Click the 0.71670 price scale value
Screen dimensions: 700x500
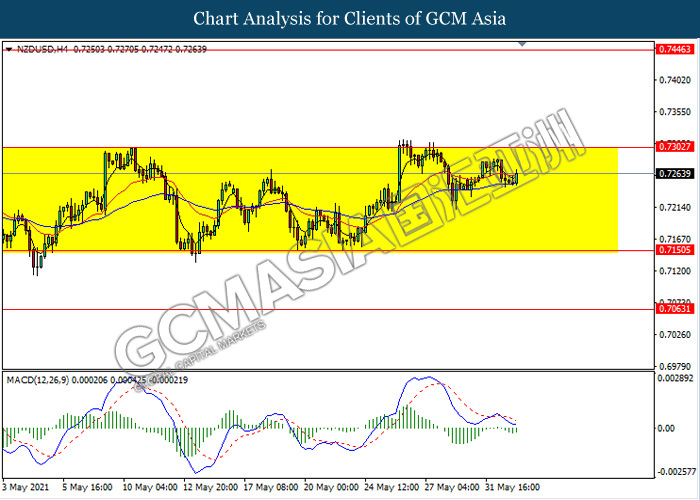(675, 239)
